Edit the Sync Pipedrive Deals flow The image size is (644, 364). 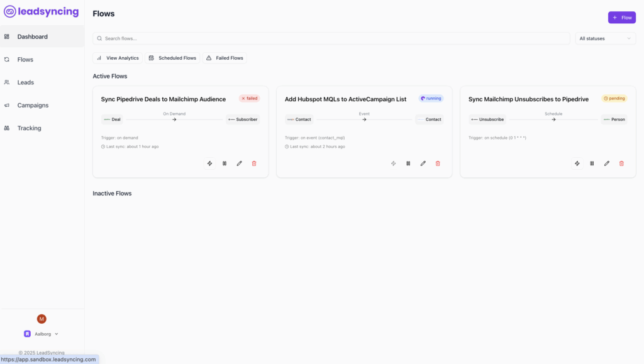[x=239, y=163]
